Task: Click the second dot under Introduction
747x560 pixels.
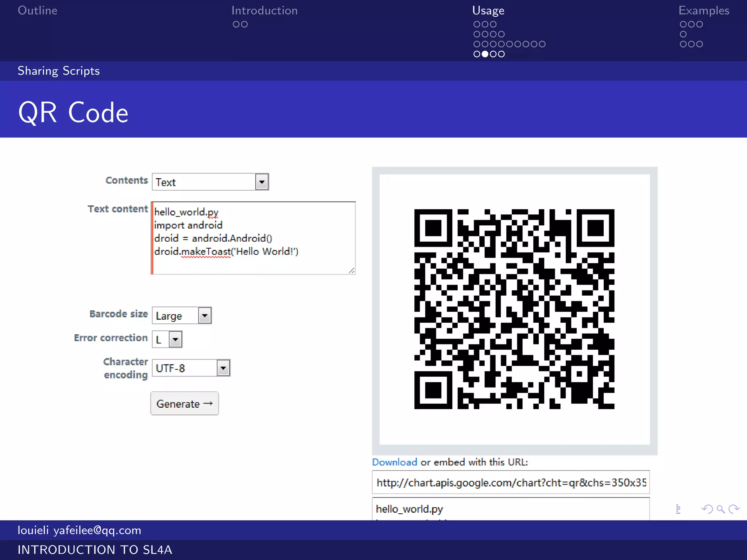Action: 244,24
